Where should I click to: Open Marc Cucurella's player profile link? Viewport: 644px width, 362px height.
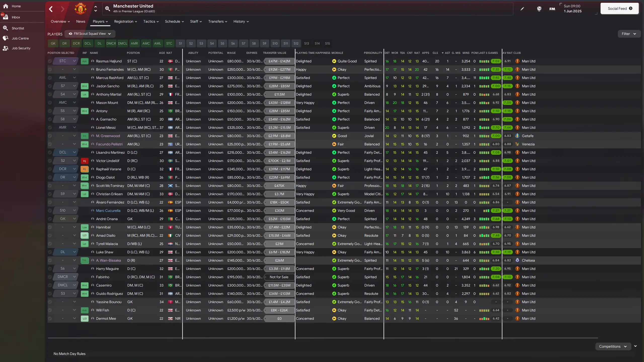108,211
